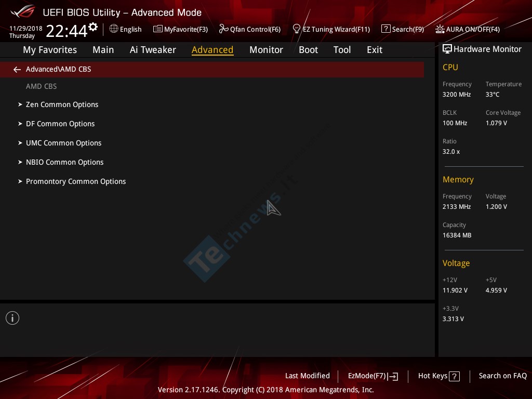
Task: Click Ratio value 32.0 x
Action: [451, 152]
